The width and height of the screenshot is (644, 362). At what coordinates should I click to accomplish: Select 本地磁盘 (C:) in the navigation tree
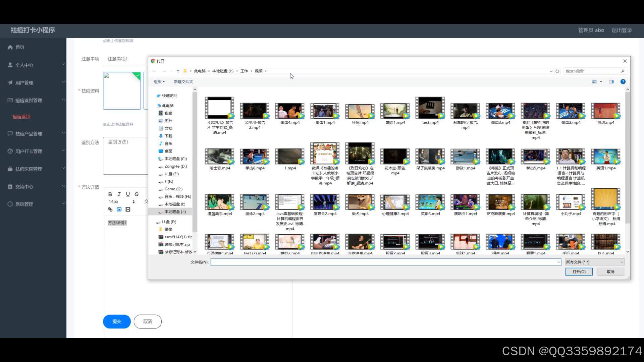[x=175, y=159]
